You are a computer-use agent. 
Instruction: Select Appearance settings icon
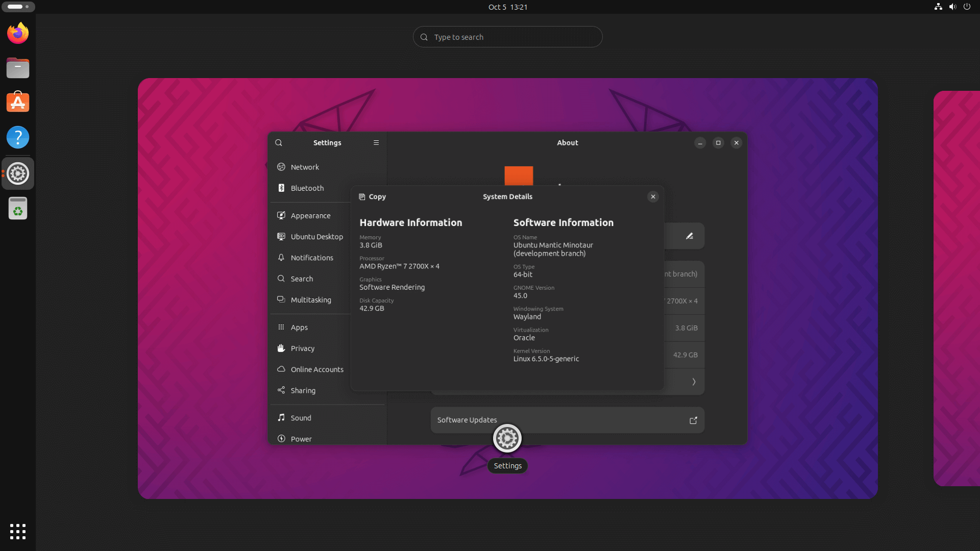(281, 215)
